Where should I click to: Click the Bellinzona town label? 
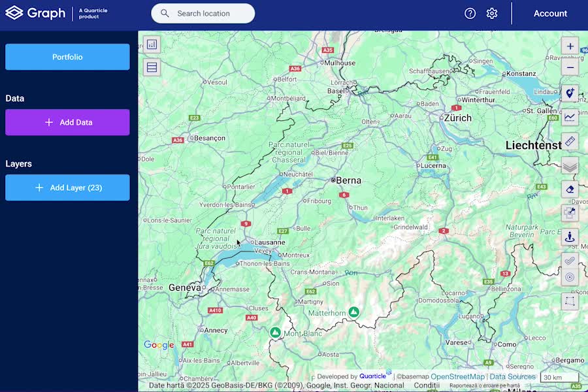[x=506, y=289]
